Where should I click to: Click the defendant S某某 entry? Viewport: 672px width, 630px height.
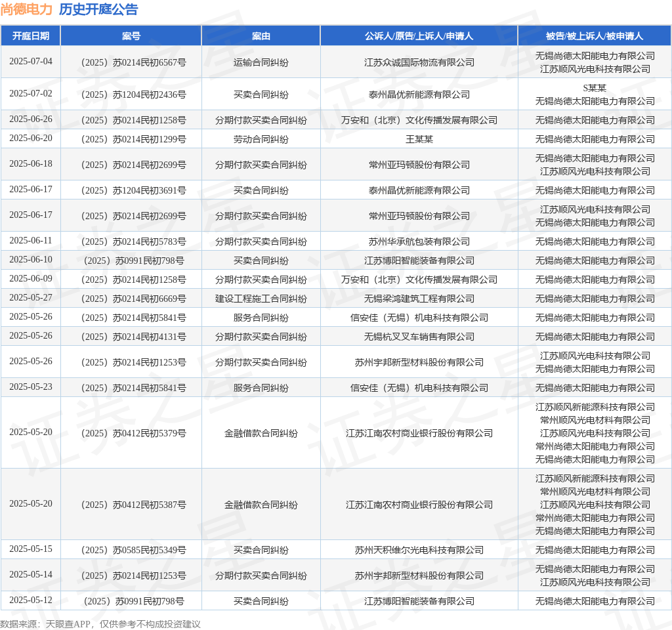click(595, 88)
